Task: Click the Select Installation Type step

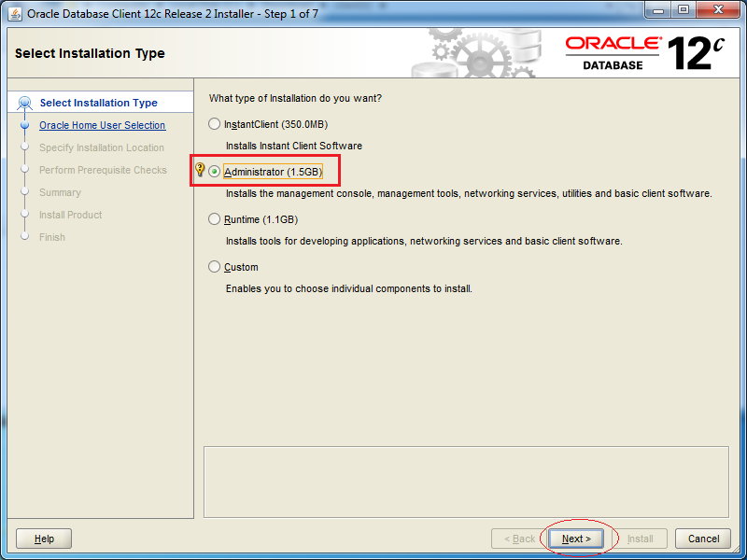Action: click(99, 103)
